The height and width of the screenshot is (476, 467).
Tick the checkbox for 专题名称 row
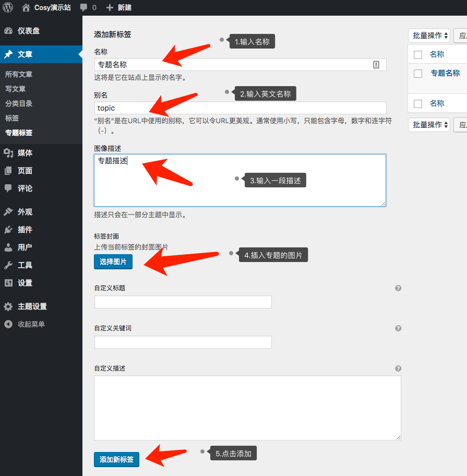tap(418, 74)
